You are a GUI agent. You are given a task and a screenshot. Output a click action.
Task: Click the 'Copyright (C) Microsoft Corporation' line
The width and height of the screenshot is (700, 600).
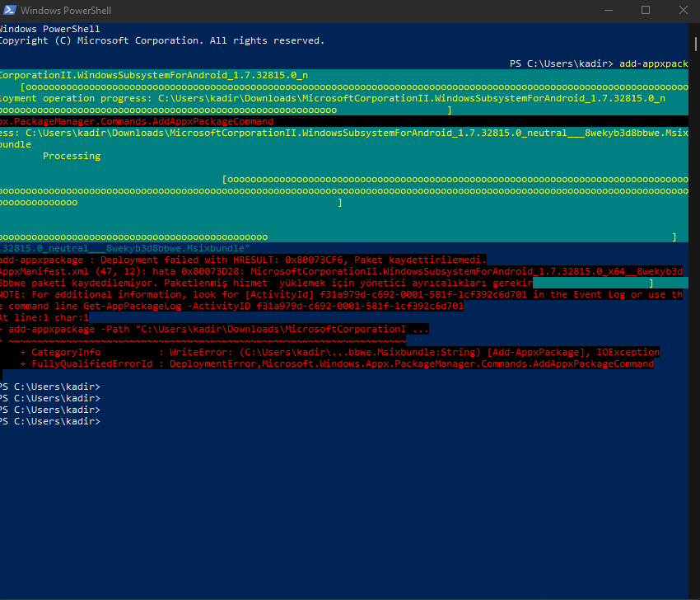[162, 40]
